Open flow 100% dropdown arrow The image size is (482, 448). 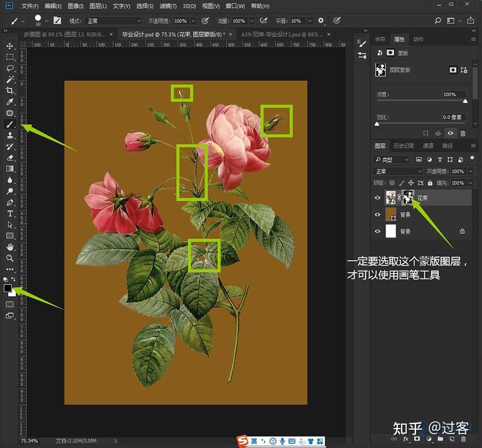pyautogui.click(x=252, y=21)
